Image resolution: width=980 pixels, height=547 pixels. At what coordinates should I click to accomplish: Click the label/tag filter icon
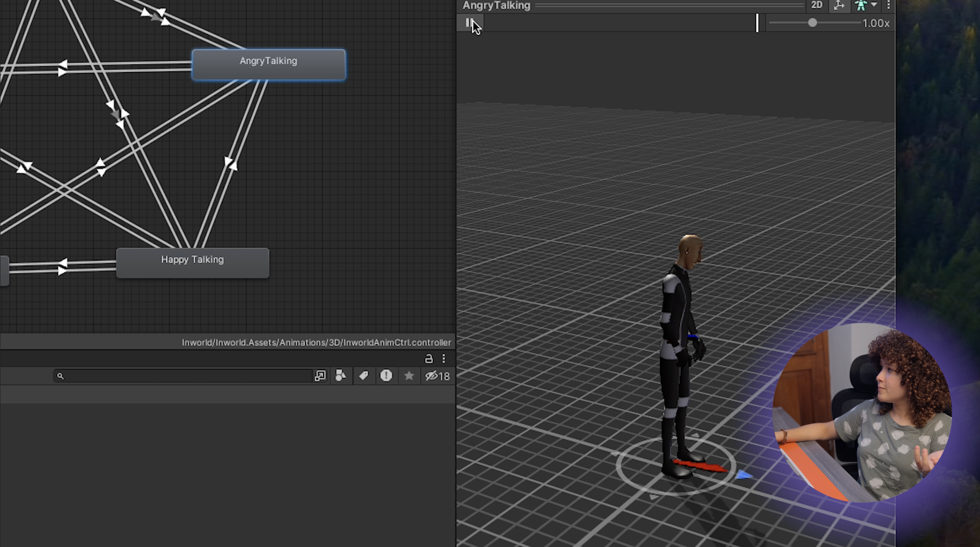coord(363,376)
